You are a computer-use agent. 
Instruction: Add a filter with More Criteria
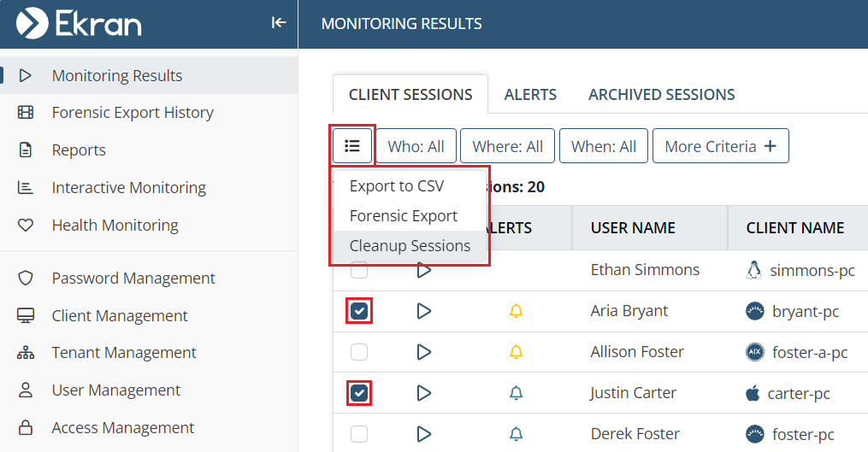pos(720,146)
